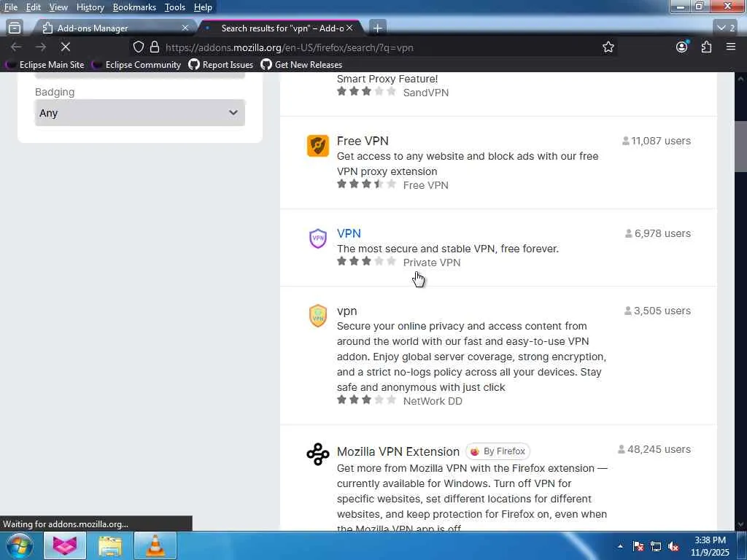
Task: Open the hamburger application menu
Action: coord(731,47)
